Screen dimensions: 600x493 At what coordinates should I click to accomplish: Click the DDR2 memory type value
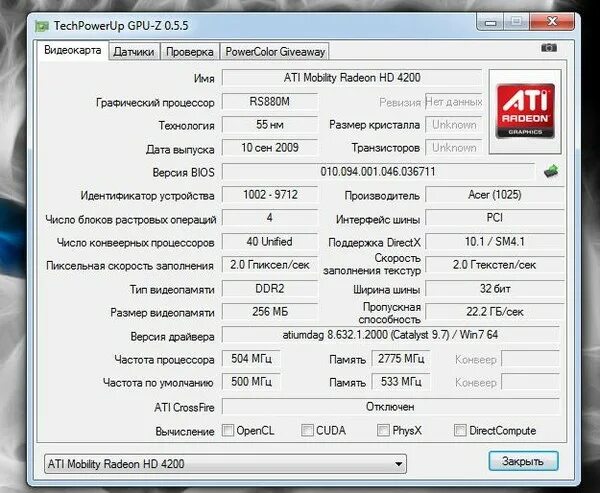point(270,289)
